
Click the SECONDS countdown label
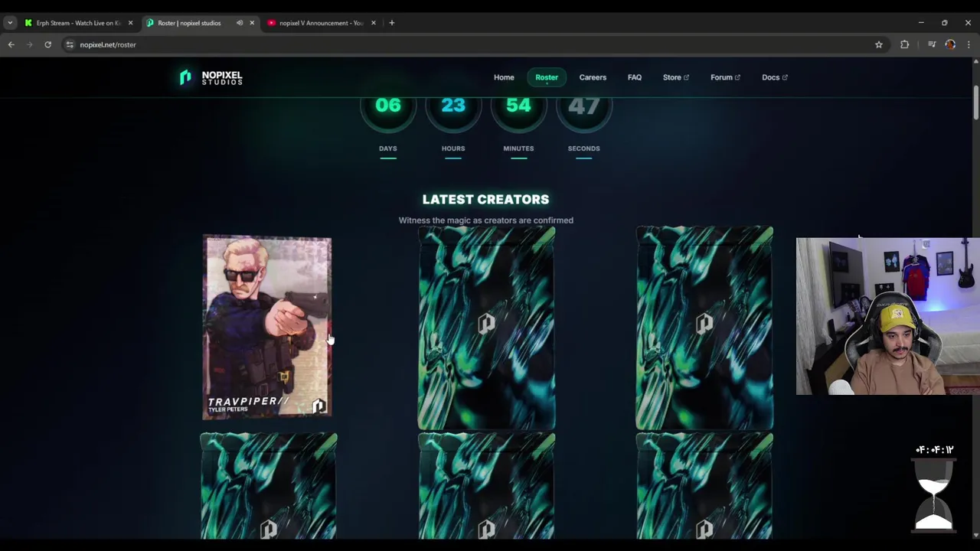pos(583,148)
